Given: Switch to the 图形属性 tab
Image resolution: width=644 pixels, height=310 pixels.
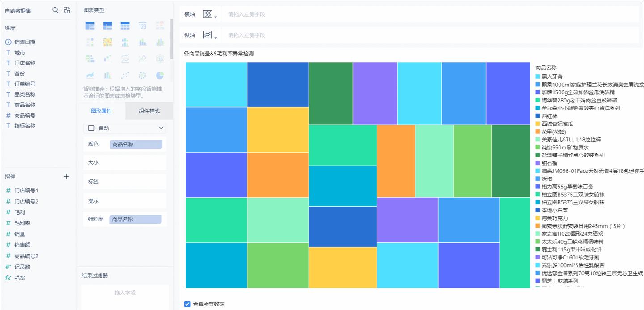Looking at the screenshot, I should point(102,110).
